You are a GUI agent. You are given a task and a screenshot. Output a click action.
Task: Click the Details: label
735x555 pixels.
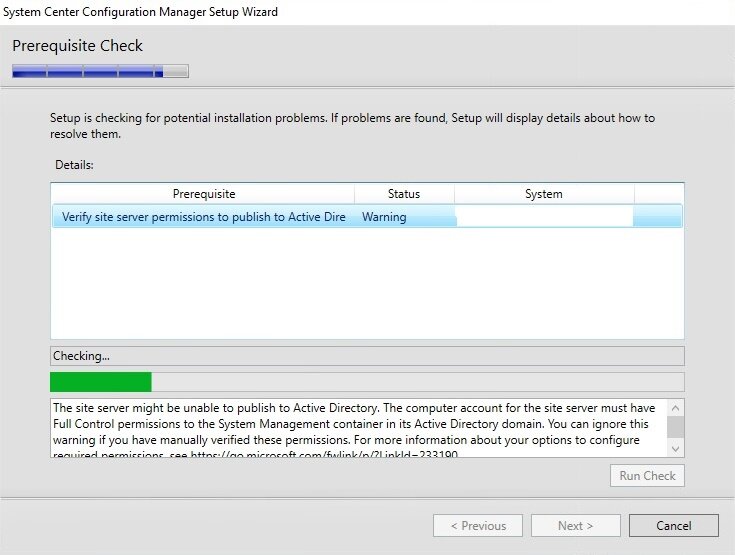74,165
